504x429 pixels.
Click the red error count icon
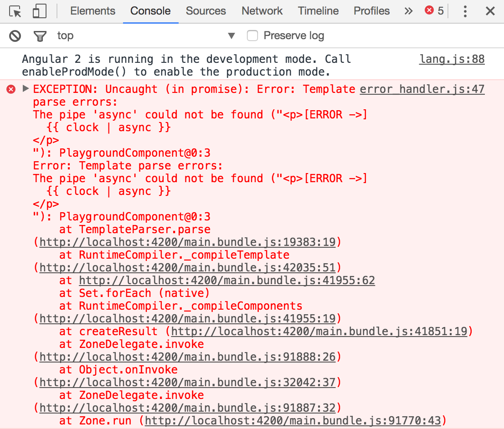pos(429,10)
